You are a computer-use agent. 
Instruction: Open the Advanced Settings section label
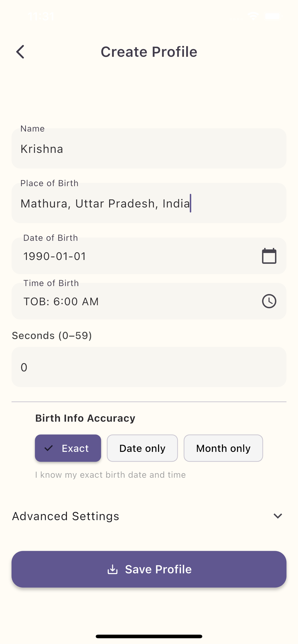coord(66,516)
